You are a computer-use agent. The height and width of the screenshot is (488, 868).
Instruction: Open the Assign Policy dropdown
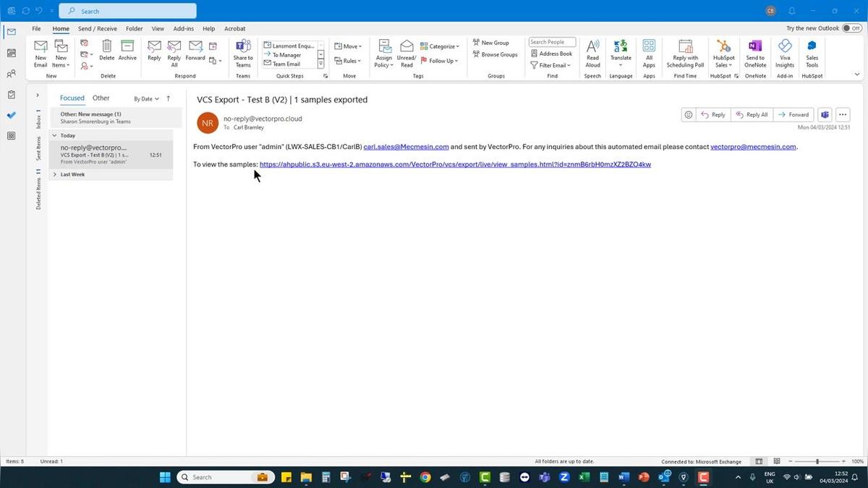[x=383, y=54]
